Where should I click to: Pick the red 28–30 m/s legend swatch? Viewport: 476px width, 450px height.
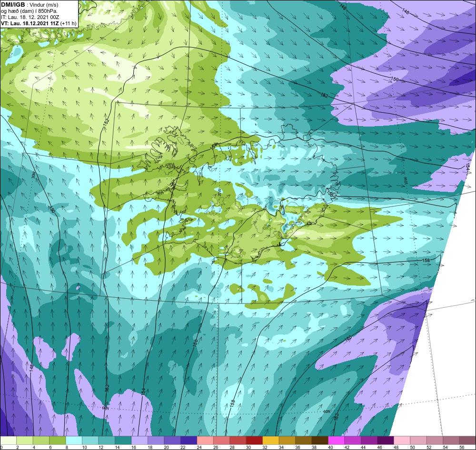coord(238,440)
